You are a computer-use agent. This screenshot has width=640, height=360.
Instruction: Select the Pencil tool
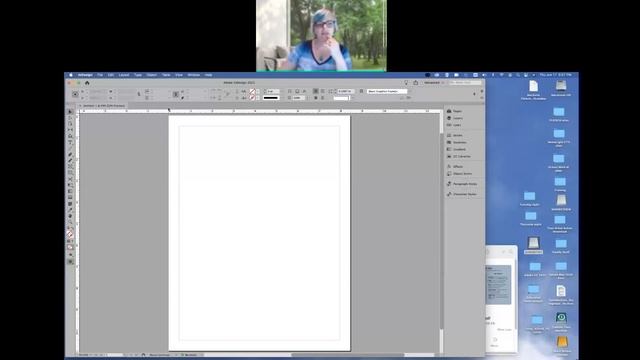click(x=70, y=161)
